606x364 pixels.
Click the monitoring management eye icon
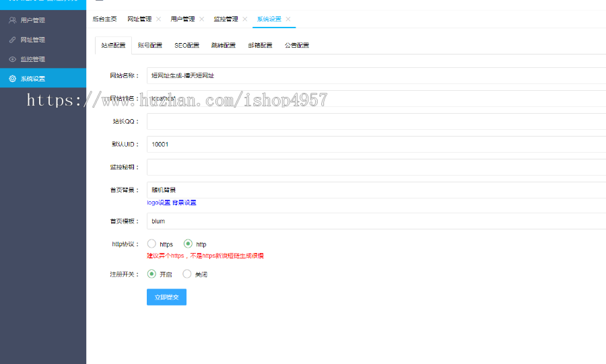coord(12,59)
